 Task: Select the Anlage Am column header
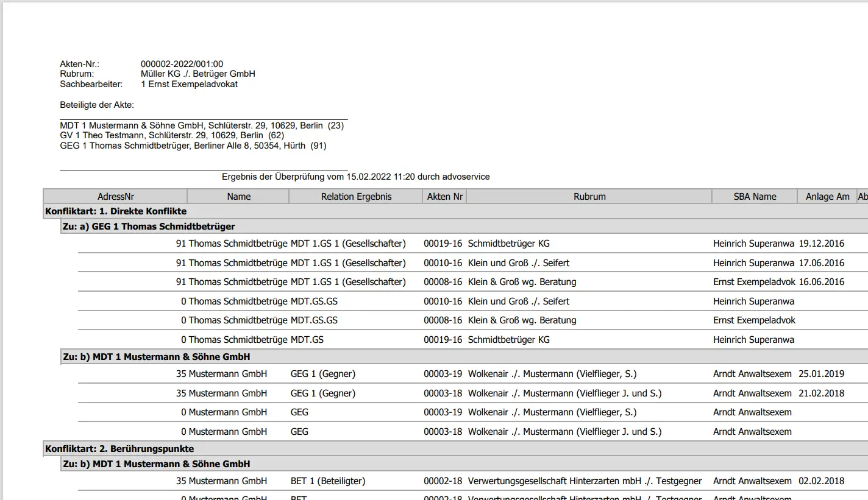[x=827, y=196]
